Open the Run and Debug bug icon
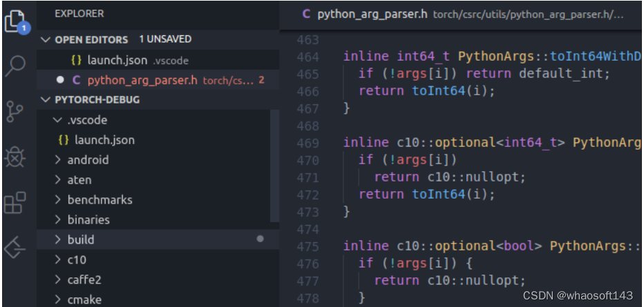This screenshot has width=644, height=307. [x=15, y=158]
